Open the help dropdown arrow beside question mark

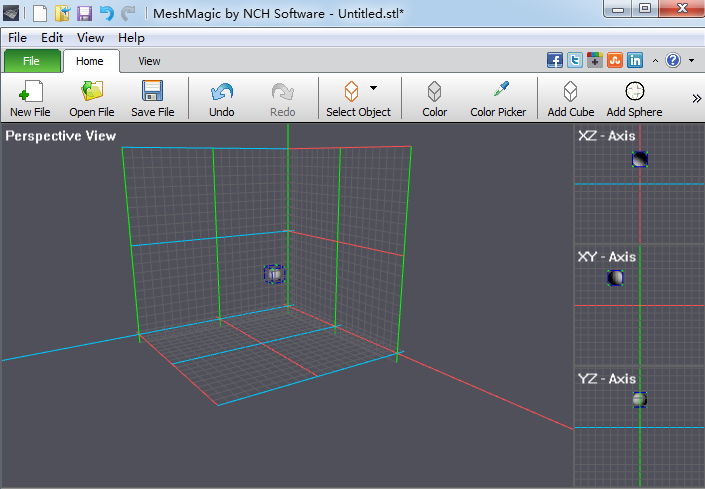pyautogui.click(x=692, y=60)
